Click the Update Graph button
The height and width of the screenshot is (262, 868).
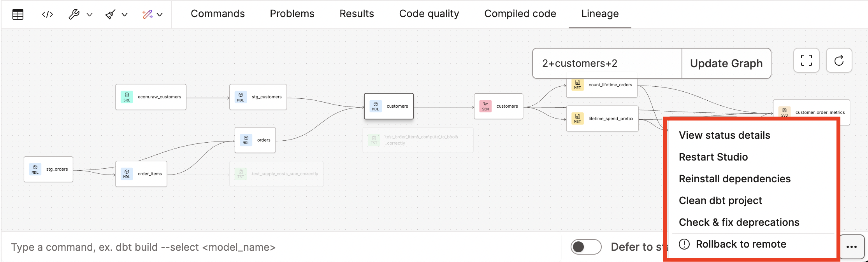coord(726,63)
